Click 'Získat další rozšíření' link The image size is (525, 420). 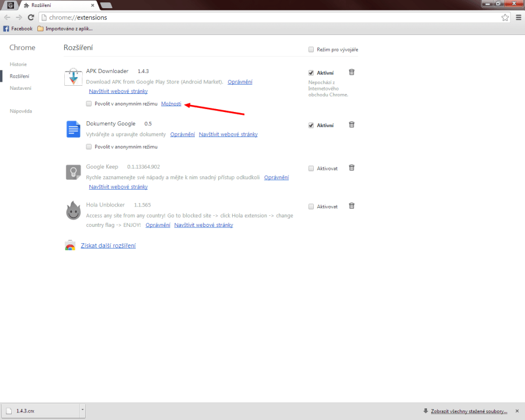coord(108,246)
